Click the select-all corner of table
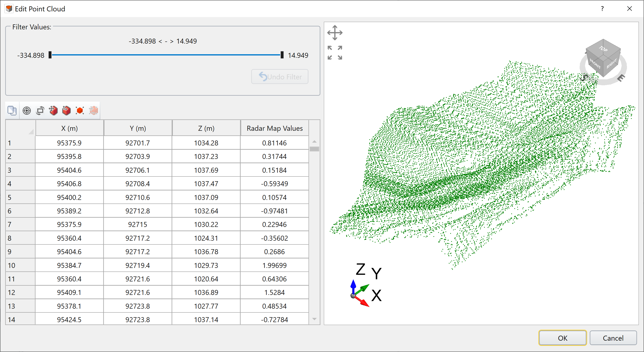This screenshot has width=644, height=352. pos(20,128)
